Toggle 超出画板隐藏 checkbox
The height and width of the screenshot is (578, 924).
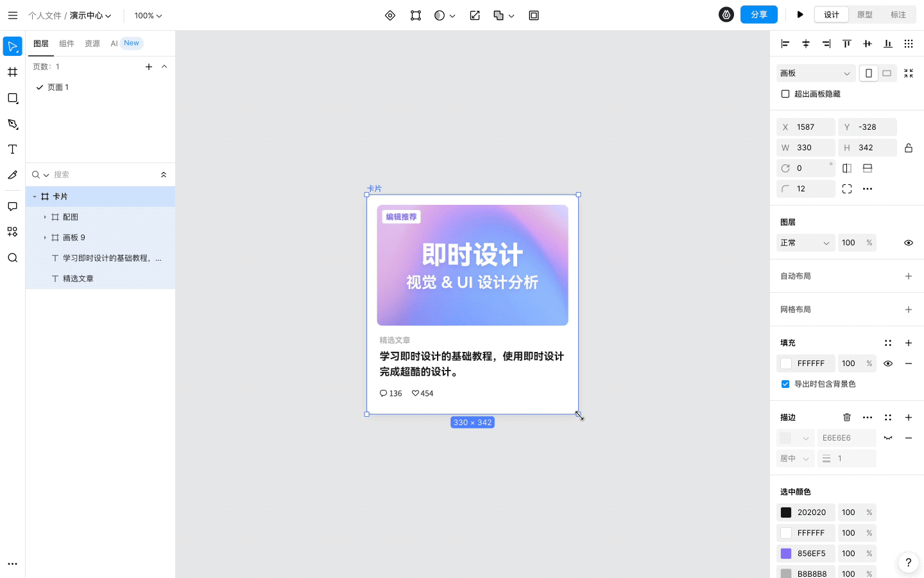click(x=785, y=94)
